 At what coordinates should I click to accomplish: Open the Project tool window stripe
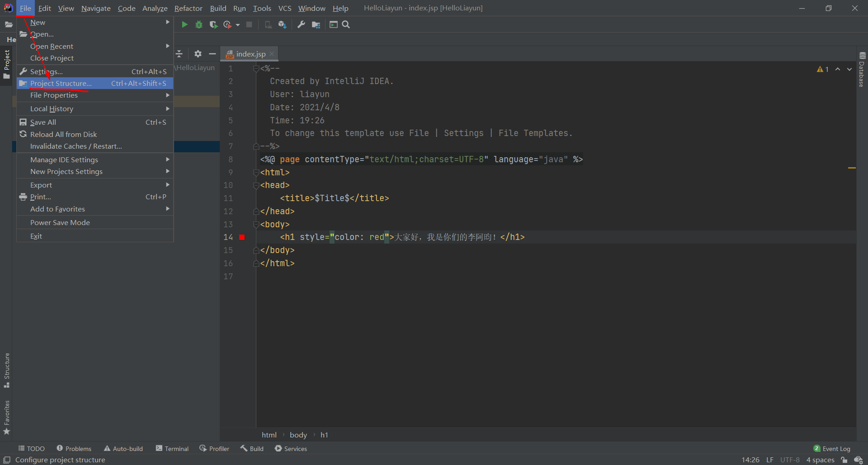point(6,64)
